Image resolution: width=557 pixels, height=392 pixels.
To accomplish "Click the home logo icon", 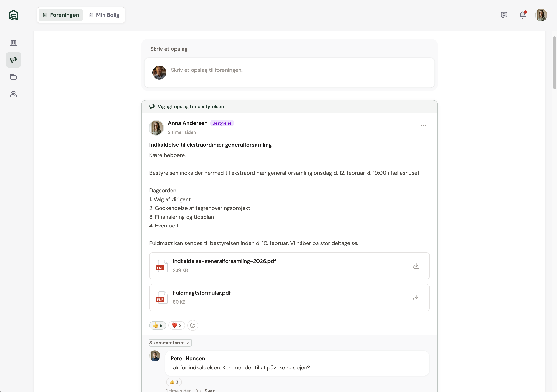I will click(x=14, y=15).
